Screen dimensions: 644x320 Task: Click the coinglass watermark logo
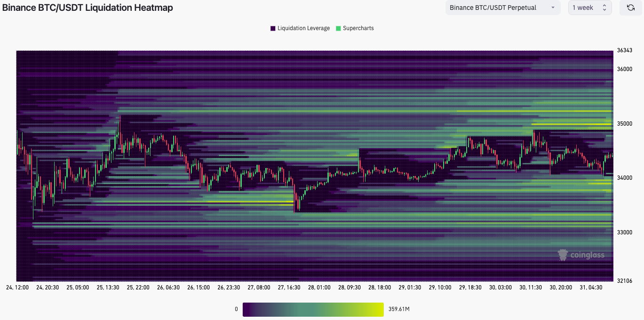coord(581,255)
